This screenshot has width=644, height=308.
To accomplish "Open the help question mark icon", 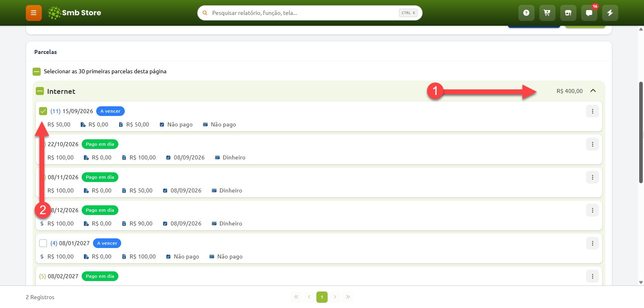I will coord(526,13).
